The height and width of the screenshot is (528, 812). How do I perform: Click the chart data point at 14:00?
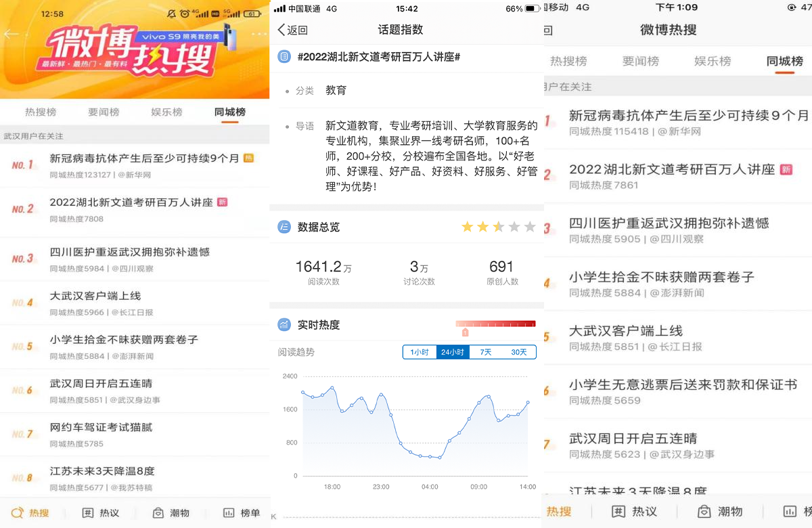pos(528,403)
